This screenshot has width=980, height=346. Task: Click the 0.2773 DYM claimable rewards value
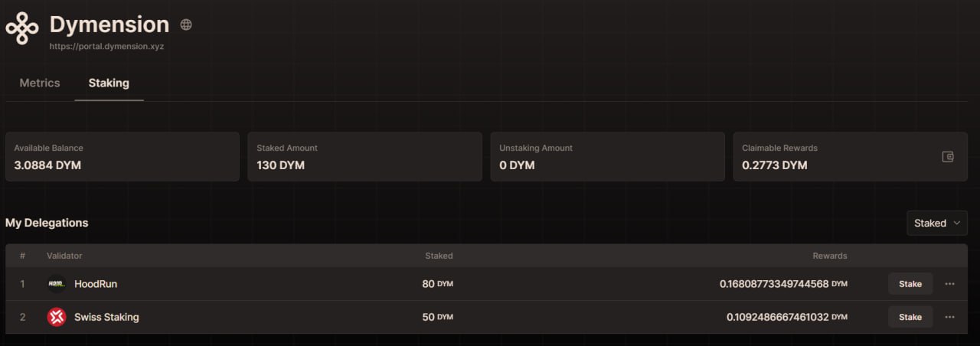(x=775, y=165)
